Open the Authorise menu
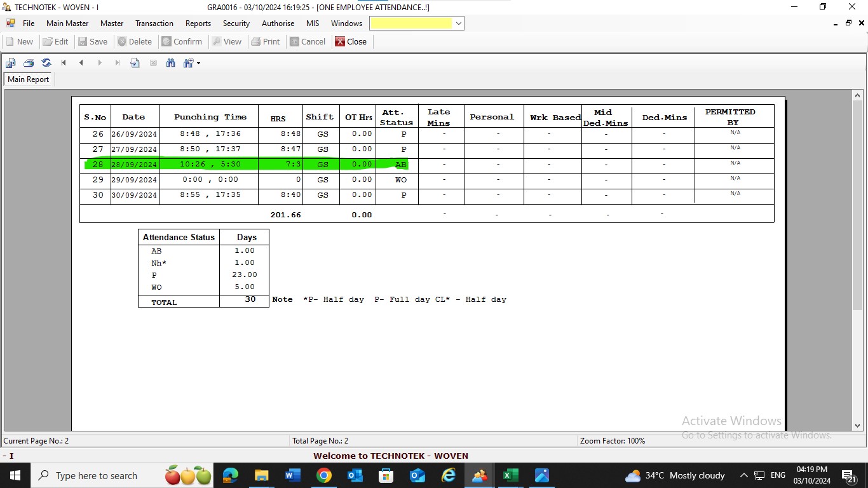 278,24
